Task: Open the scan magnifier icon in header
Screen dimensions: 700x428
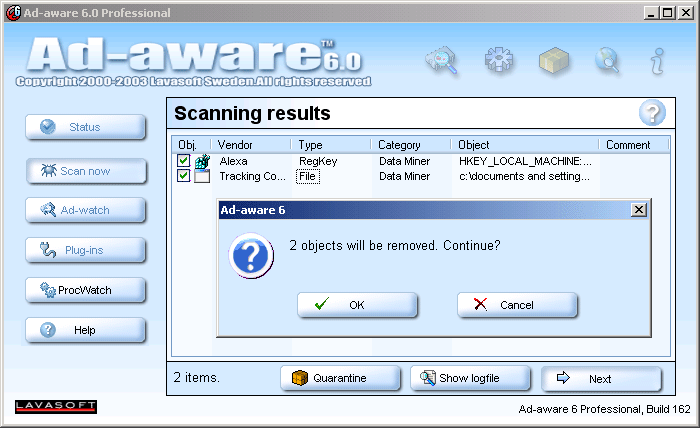Action: (x=440, y=61)
